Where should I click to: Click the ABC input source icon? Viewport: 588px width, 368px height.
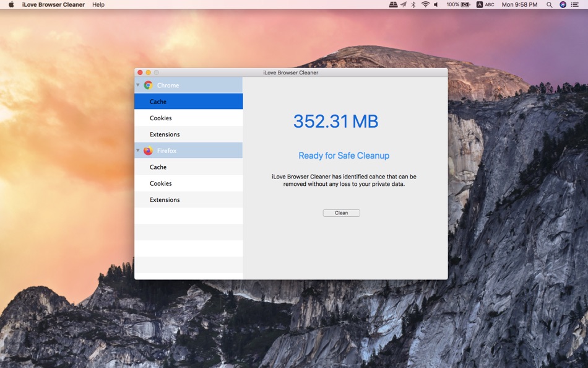click(485, 4)
